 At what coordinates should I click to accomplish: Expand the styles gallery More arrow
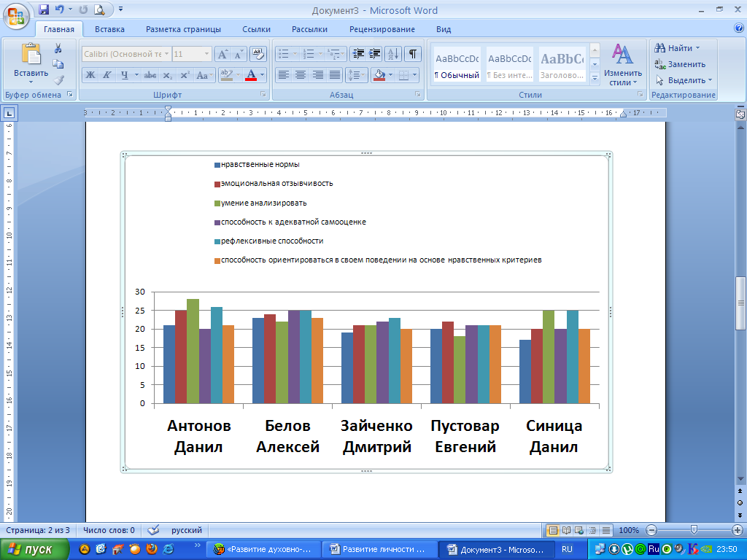595,79
